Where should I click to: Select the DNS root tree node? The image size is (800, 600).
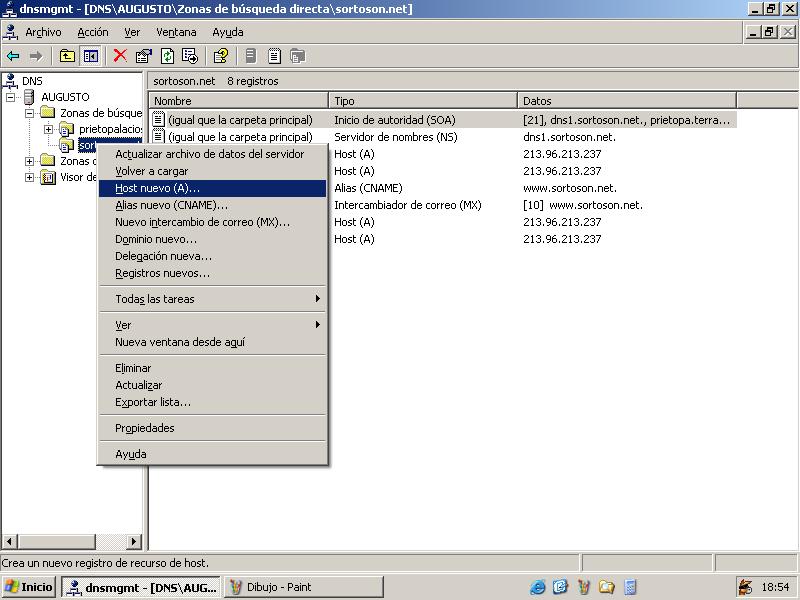32,81
